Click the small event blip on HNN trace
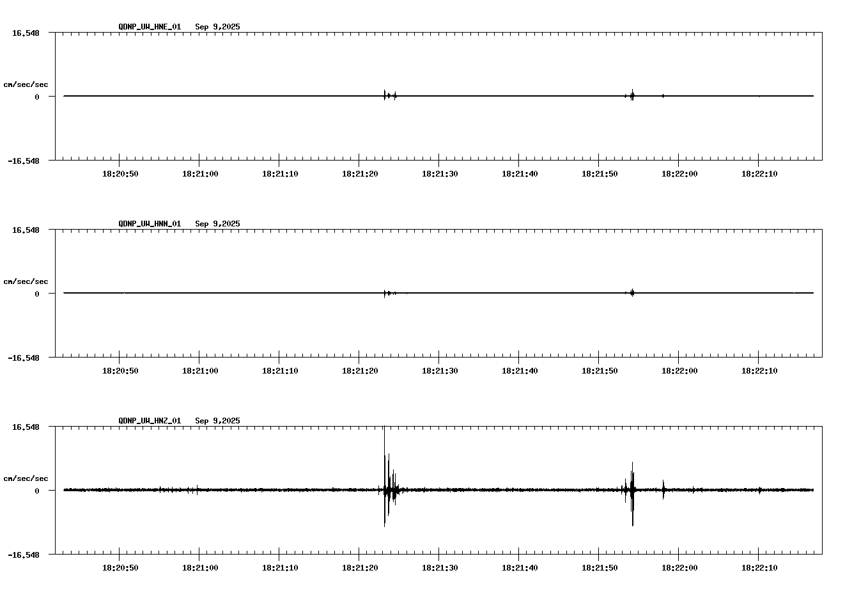The height and width of the screenshot is (591, 868). (388, 292)
